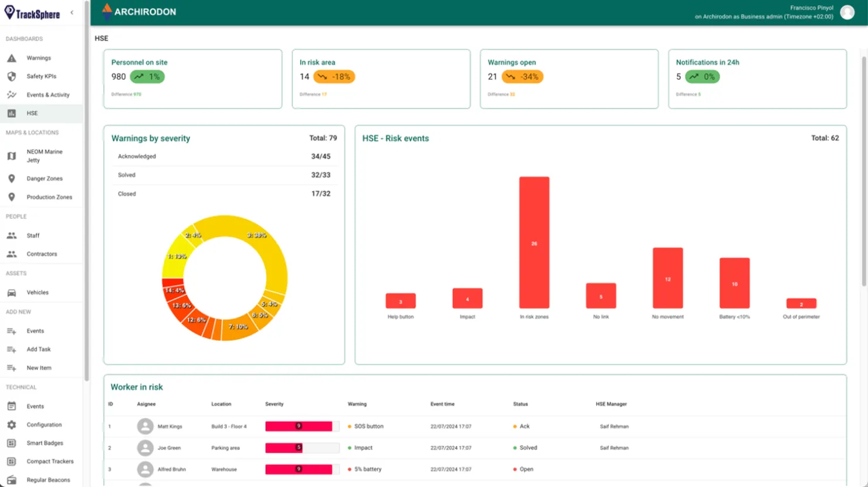
Task: Click the Configuration gear icon
Action: pyautogui.click(x=12, y=424)
